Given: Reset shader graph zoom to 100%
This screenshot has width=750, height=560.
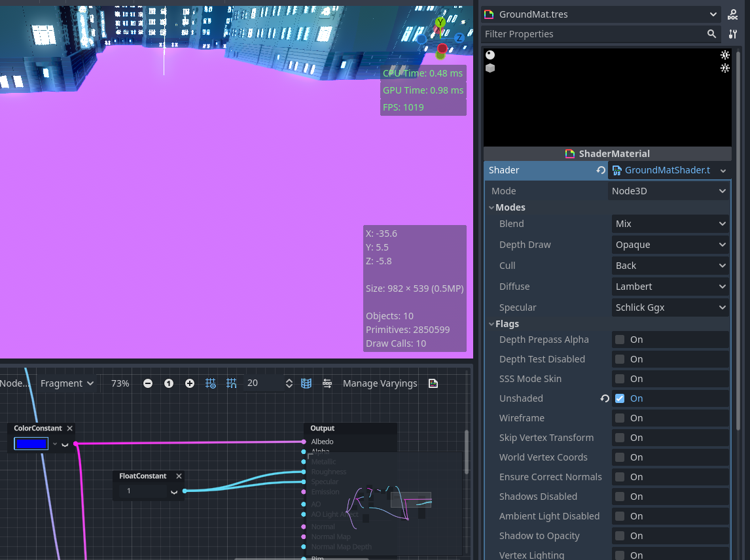Looking at the screenshot, I should pos(168,383).
